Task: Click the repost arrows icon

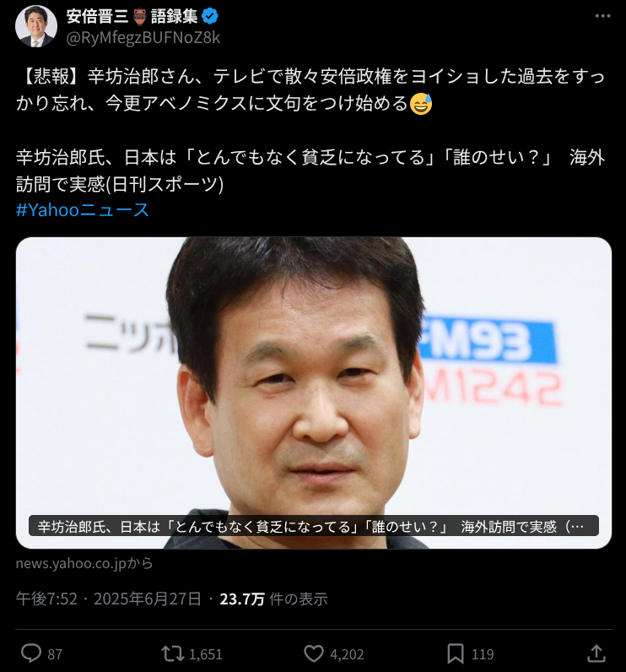Action: coord(173,654)
